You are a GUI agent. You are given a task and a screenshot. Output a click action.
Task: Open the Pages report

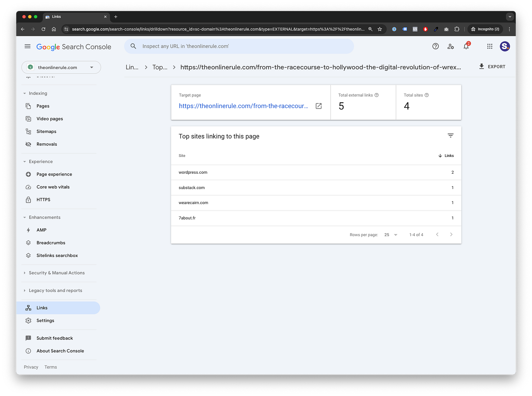click(x=43, y=106)
